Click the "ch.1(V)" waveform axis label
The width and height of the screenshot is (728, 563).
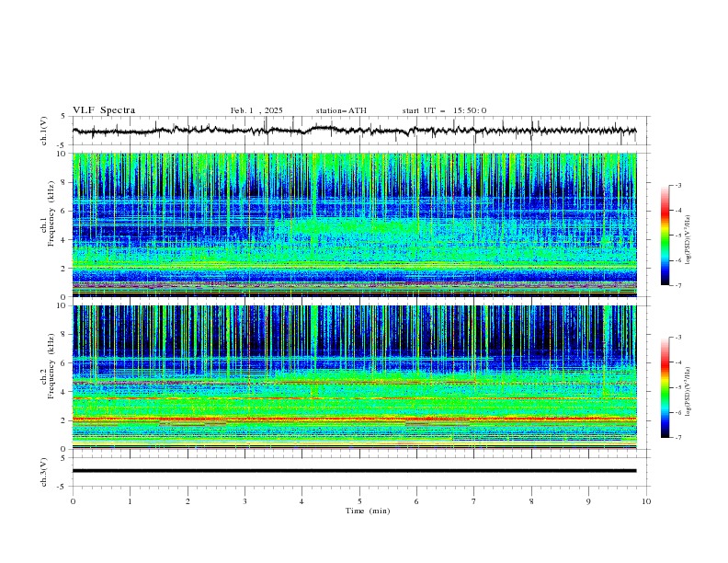tap(44, 131)
